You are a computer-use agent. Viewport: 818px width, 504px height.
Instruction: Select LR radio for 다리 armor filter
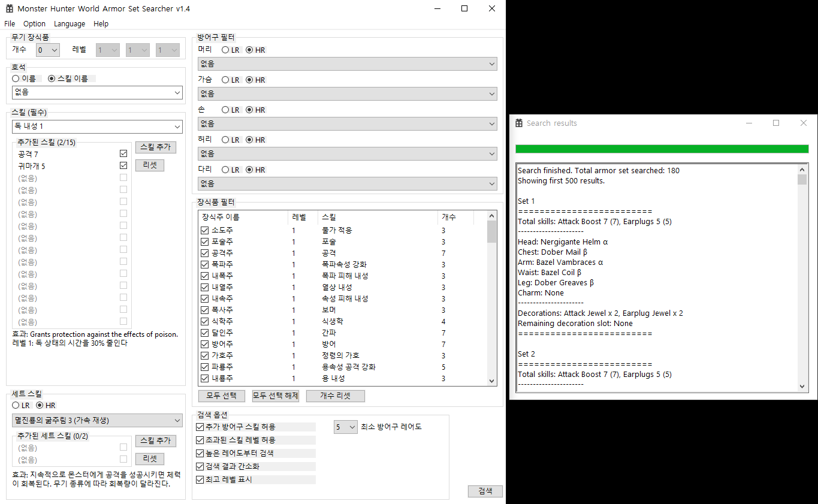[225, 170]
